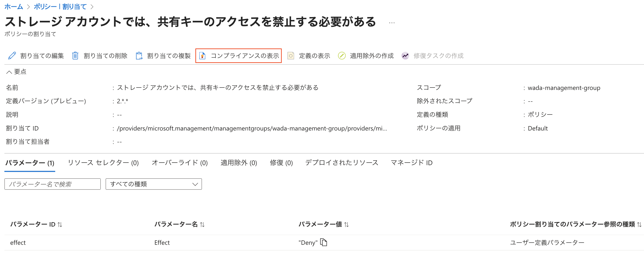The height and width of the screenshot is (261, 644).
Task: Click the 割り当ての削除 label
Action: click(x=106, y=55)
